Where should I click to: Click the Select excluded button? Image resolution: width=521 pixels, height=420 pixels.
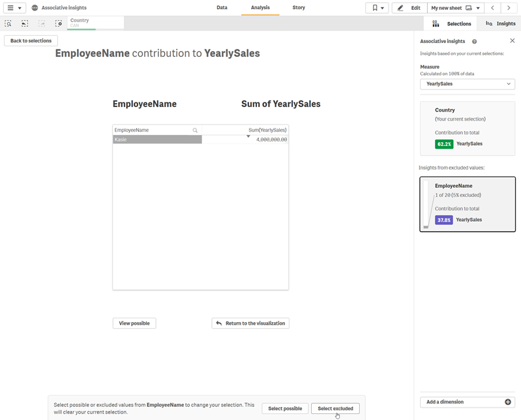tap(335, 408)
